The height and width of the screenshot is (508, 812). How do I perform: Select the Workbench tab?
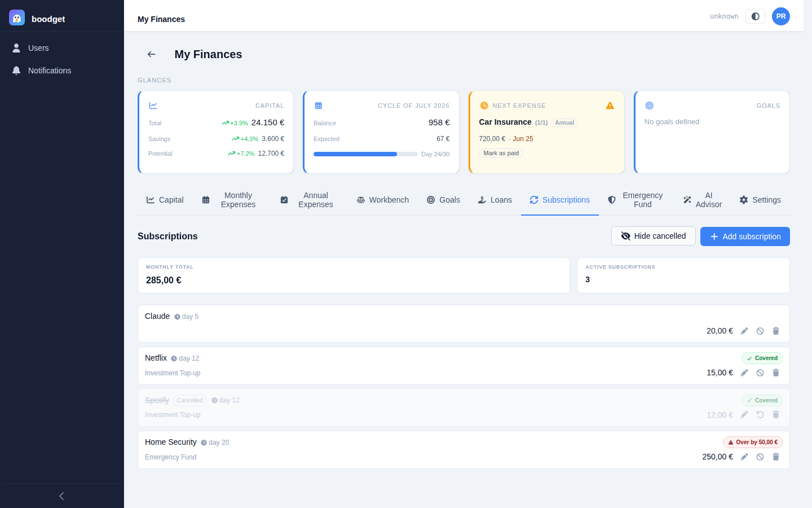point(383,200)
